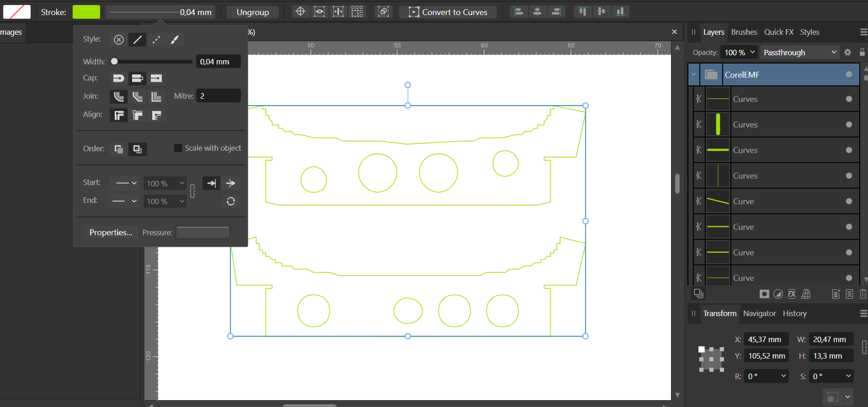Image resolution: width=868 pixels, height=407 pixels.
Task: Click the Width slider handle in Stroke panel
Action: click(114, 61)
